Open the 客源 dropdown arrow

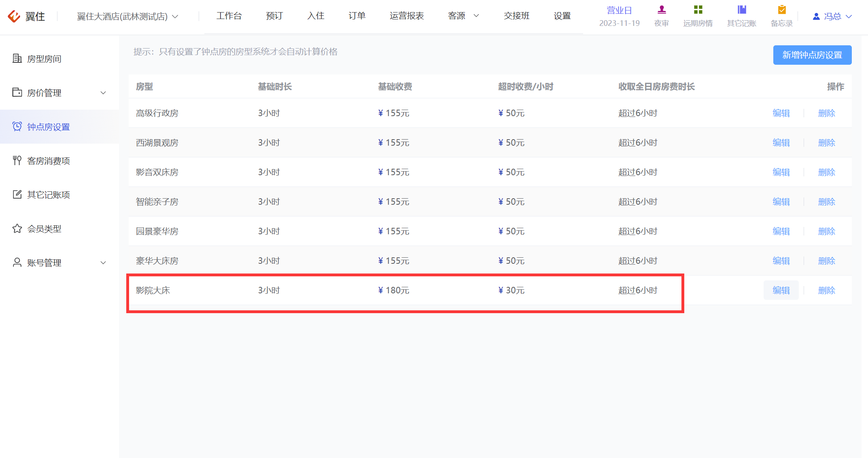tap(476, 16)
